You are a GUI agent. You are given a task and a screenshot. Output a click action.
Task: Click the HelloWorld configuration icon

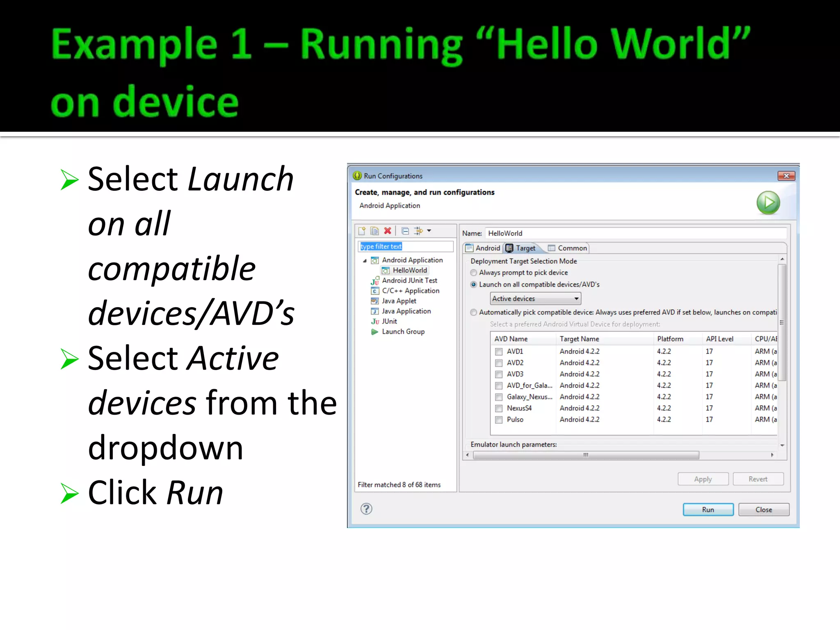tap(386, 271)
